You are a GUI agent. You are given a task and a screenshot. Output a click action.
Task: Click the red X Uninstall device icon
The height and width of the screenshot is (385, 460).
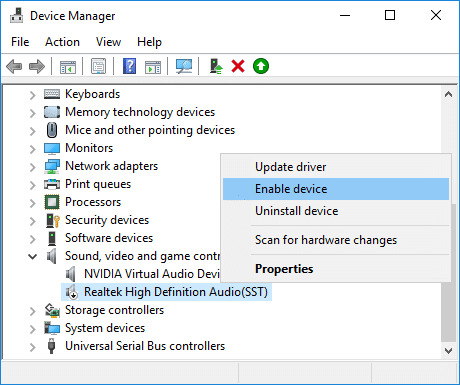(x=238, y=66)
